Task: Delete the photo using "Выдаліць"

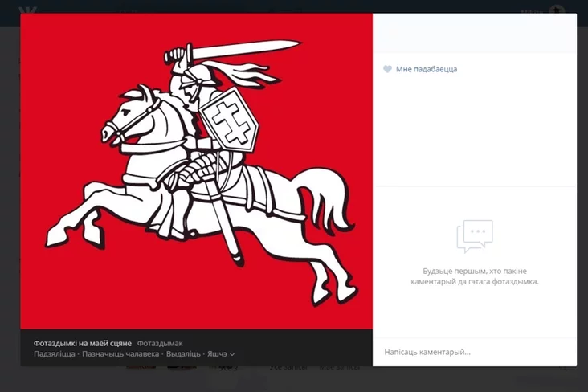Action: 184,353
